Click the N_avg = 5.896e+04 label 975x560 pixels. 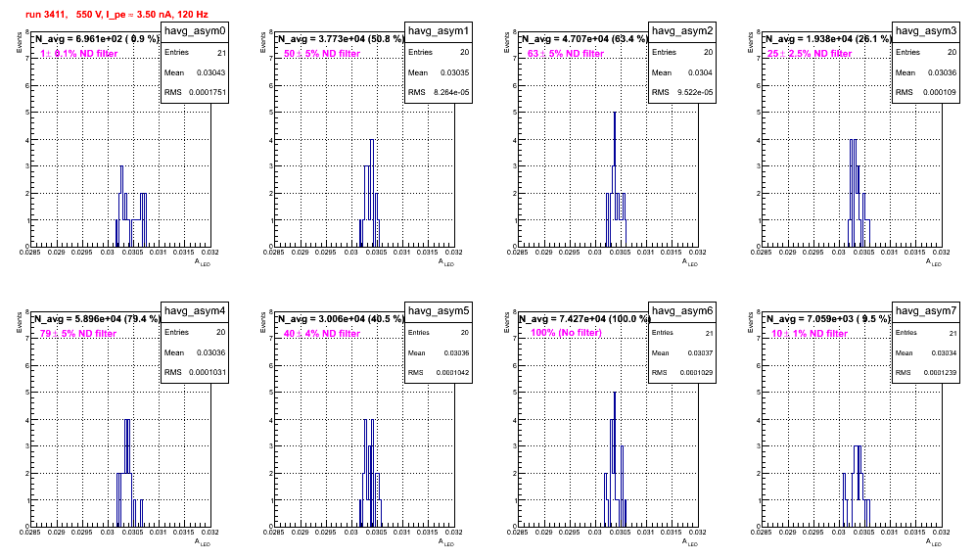97,318
